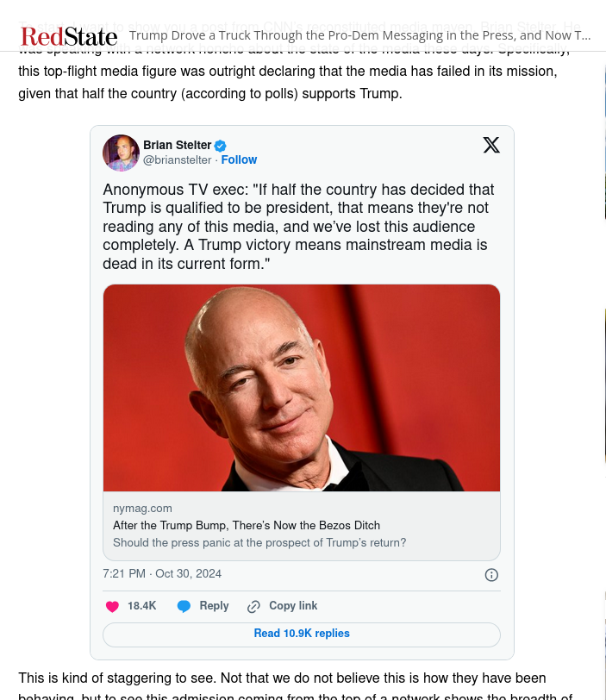Screen dimensions: 606x700
Task: Click Brian Stelter's profile avatar
Action: tap(121, 153)
